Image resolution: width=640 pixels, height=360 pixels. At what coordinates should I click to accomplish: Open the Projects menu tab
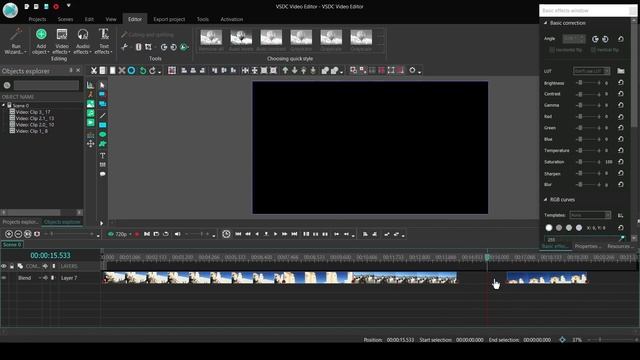tap(37, 19)
